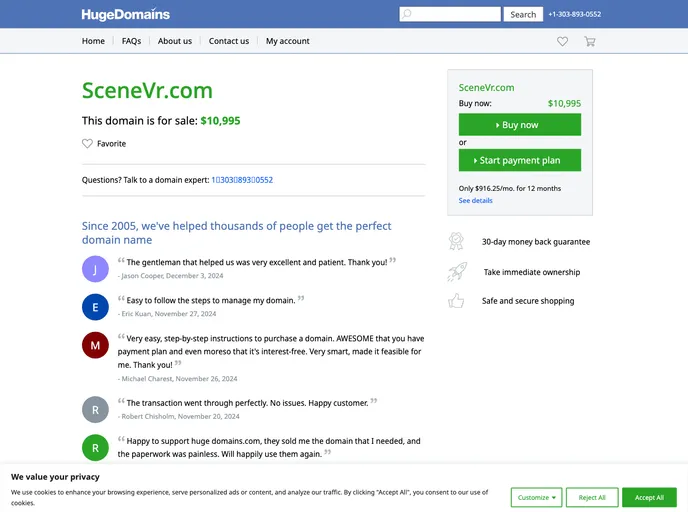Screen dimensions: 688x512
Task: Open the favorites heart icon in navbar
Action: pyautogui.click(x=562, y=41)
